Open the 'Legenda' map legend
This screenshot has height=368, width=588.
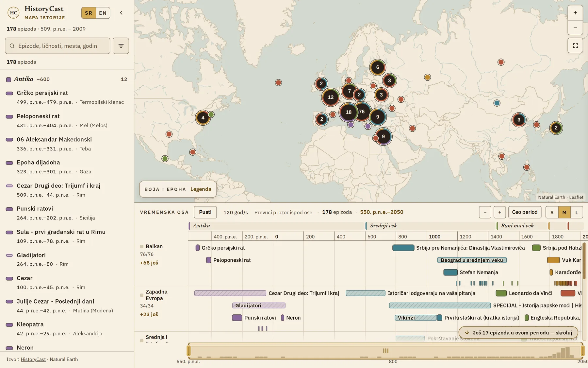pyautogui.click(x=201, y=189)
